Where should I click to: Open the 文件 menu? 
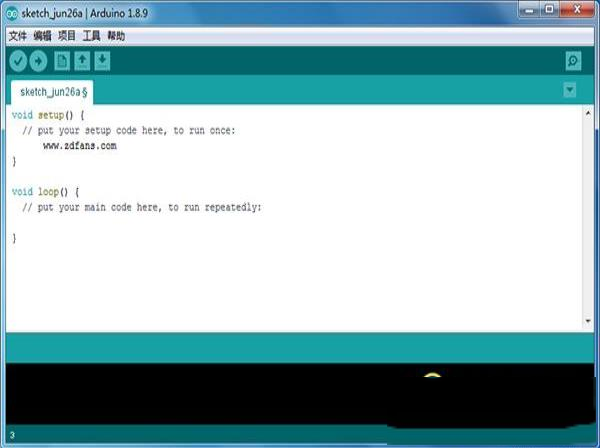point(18,36)
